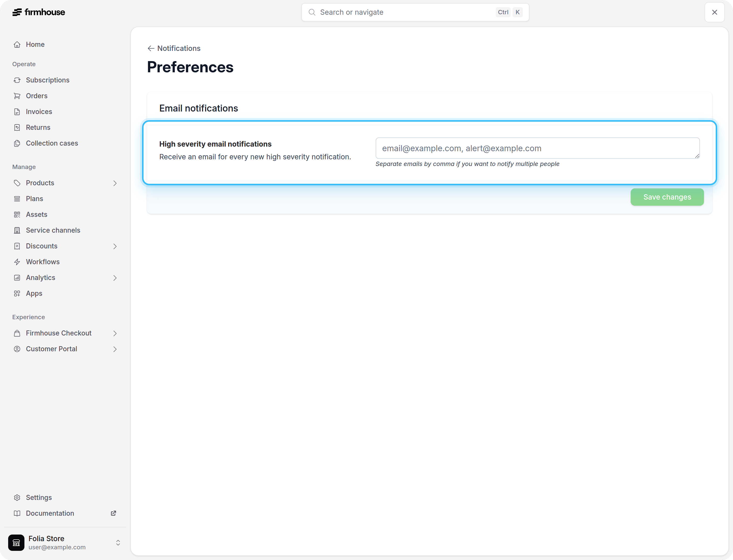Click the Service channels building icon
This screenshot has width=733, height=560.
[x=17, y=230]
